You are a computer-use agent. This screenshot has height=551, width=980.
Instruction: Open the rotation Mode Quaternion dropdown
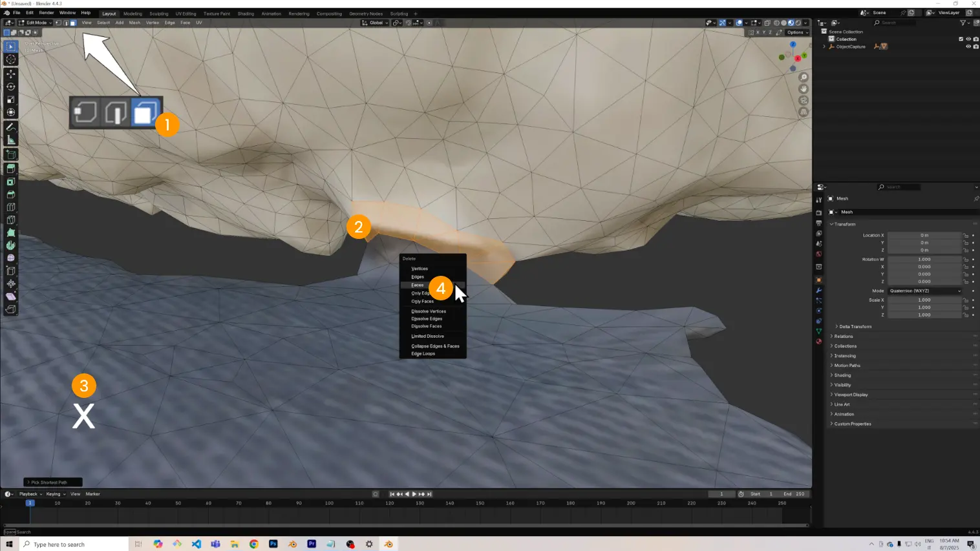point(924,291)
